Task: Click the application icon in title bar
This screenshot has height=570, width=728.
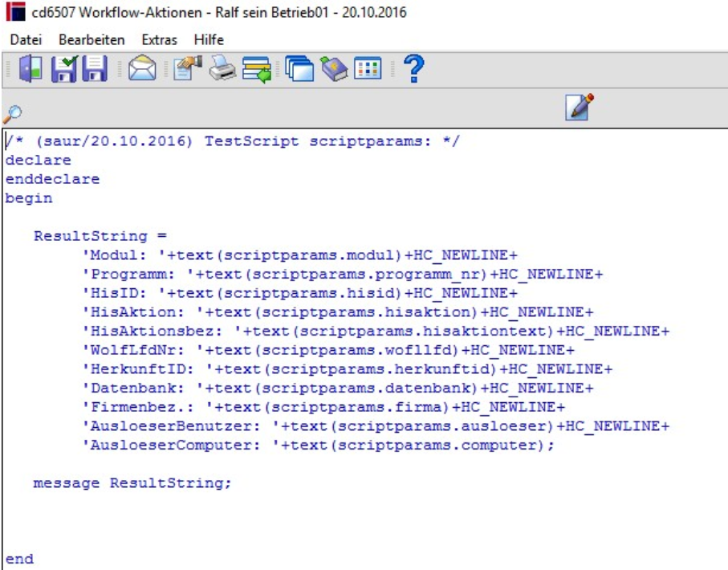Action: click(15, 11)
